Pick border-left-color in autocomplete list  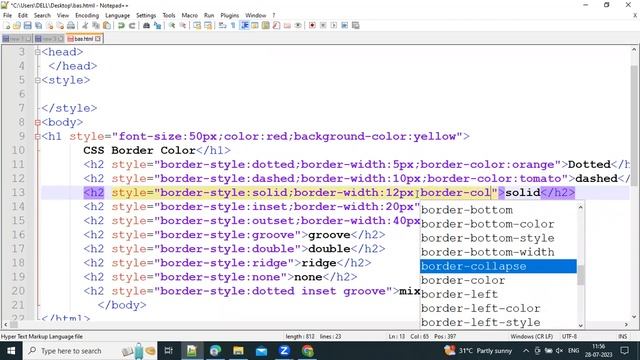498,309
